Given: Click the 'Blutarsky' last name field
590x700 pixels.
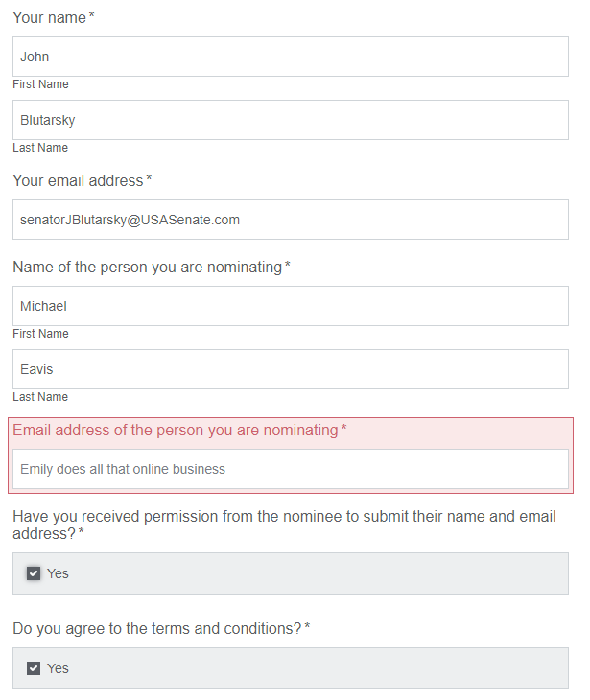Looking at the screenshot, I should coord(291,120).
